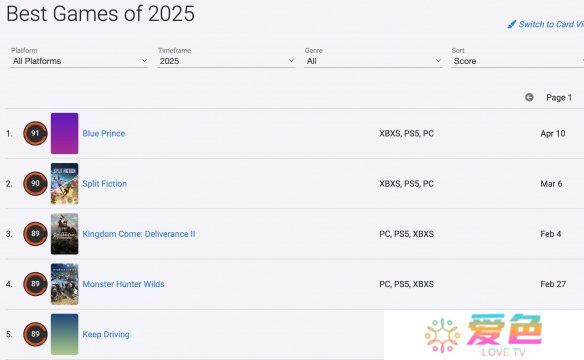
Task: Click the Split Fiction cover thumbnail
Action: 64,184
